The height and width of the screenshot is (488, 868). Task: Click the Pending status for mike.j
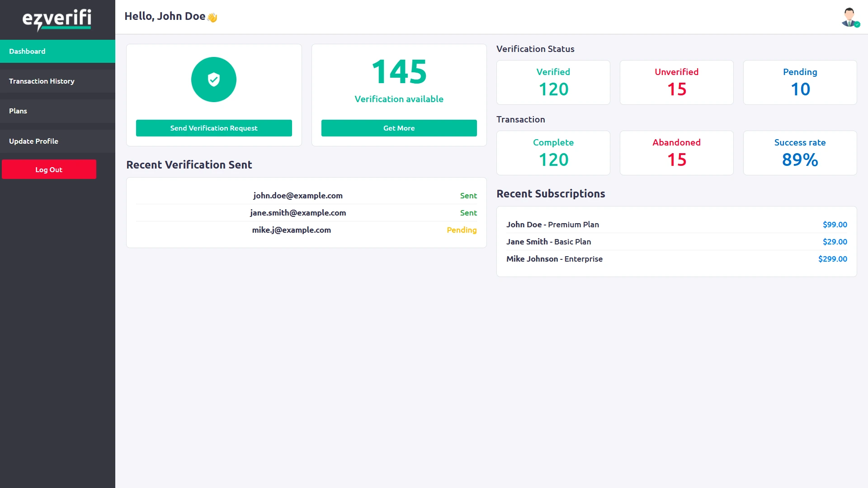[462, 230]
